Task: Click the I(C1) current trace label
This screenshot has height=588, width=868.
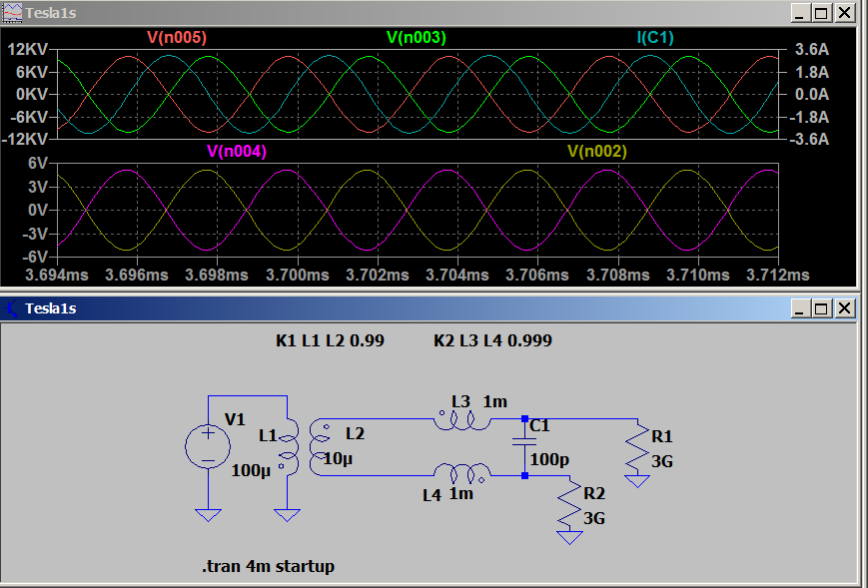Action: coord(655,38)
